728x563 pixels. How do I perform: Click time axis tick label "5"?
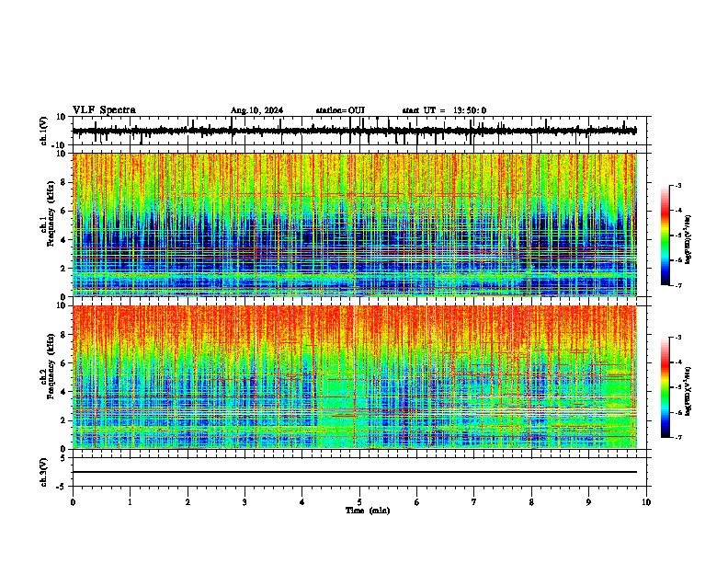pyautogui.click(x=359, y=502)
